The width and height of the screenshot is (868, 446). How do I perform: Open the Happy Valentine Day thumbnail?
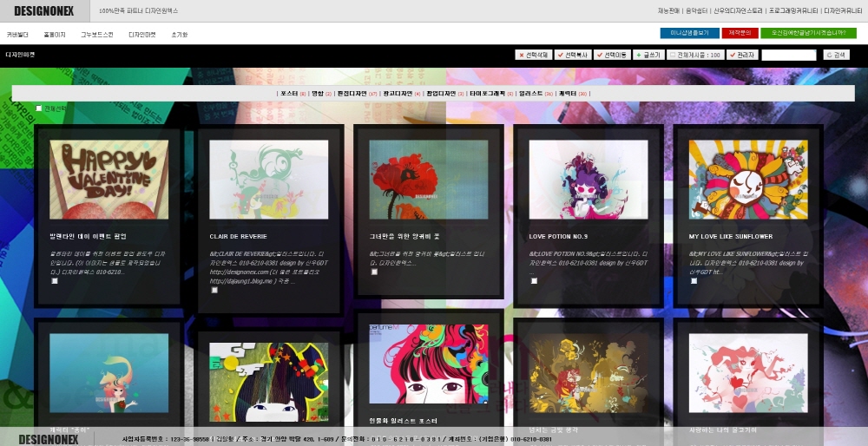[108, 167]
